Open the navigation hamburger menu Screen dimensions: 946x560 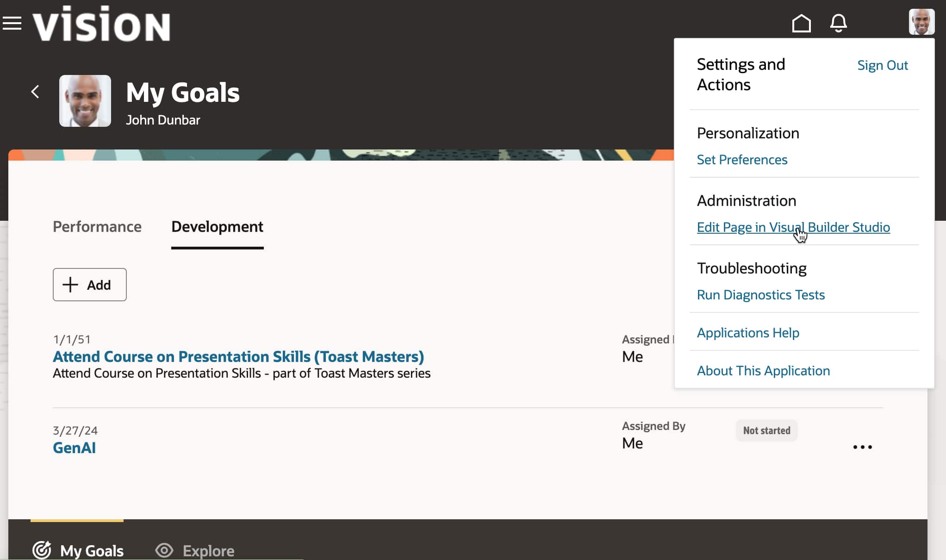12,23
